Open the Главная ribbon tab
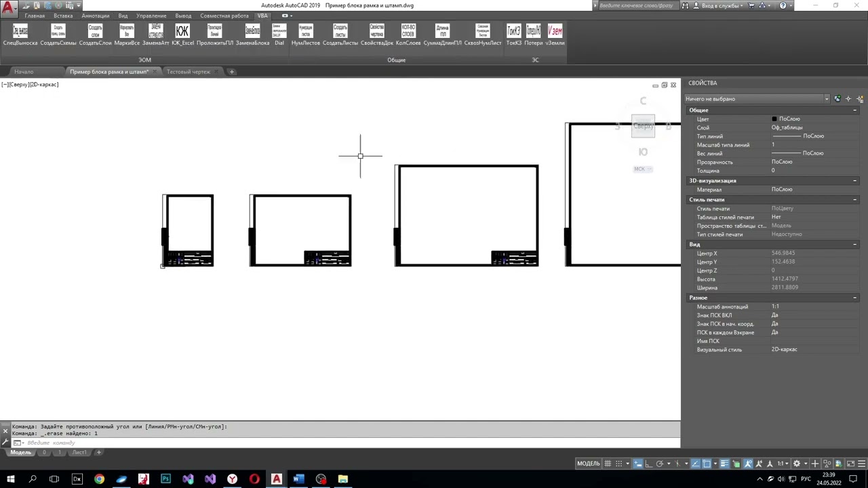The width and height of the screenshot is (868, 488). click(35, 16)
